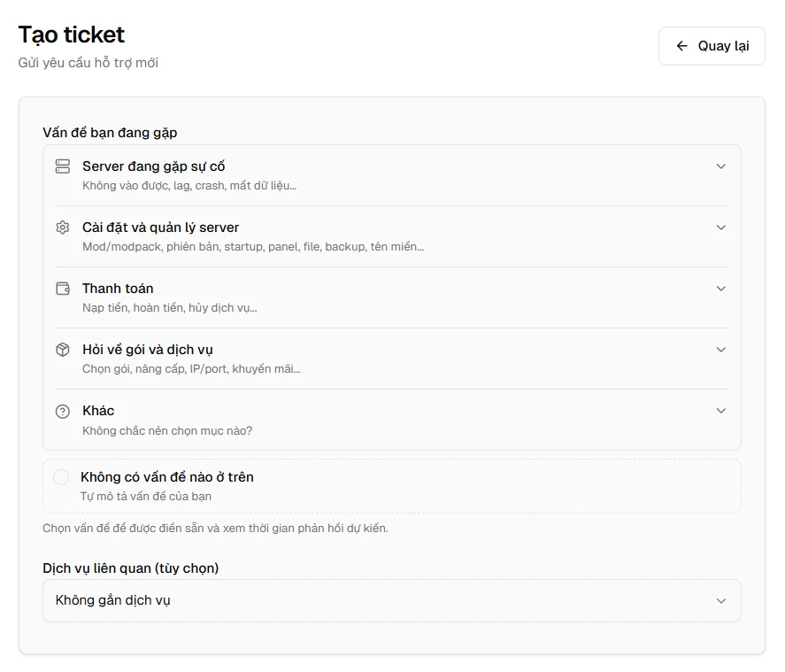
Task: Click the text 'Mod/modpack, phiên bản, startup, panel...'
Action: pos(253,247)
